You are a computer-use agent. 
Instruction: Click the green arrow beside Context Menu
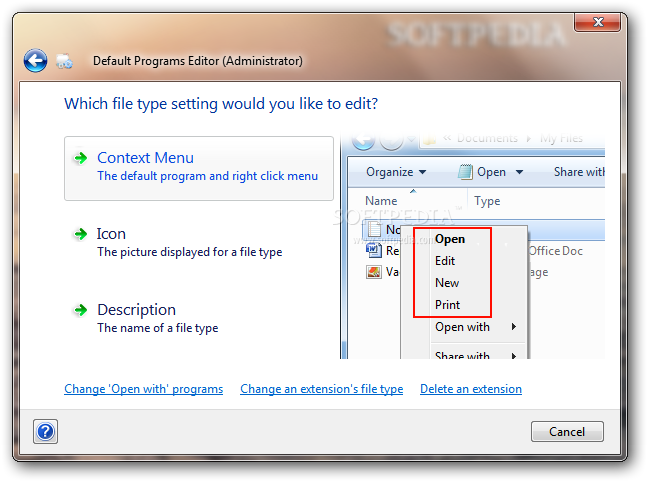81,158
